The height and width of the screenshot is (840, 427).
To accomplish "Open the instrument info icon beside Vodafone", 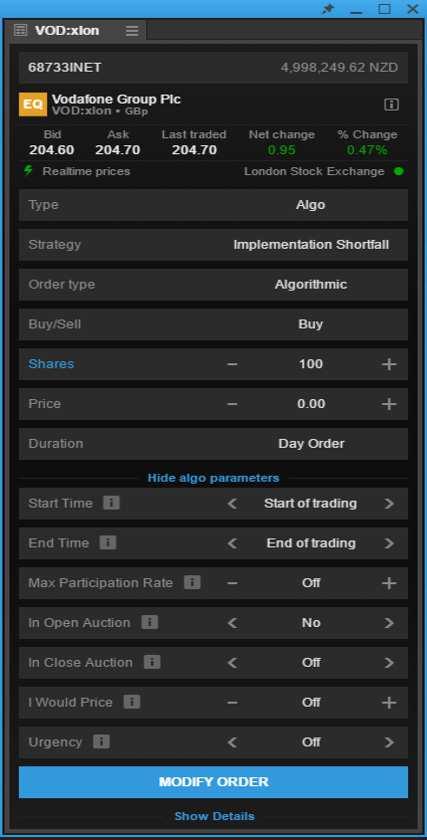I will point(392,104).
